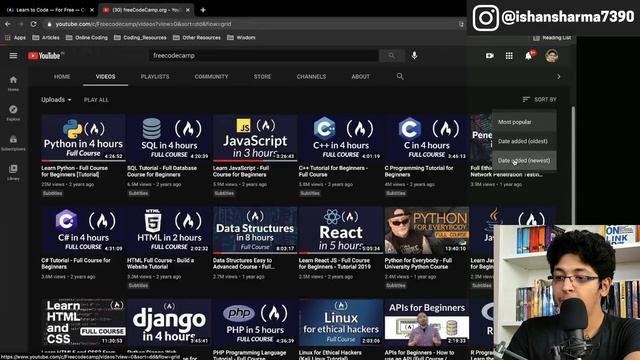This screenshot has width=640, height=360.
Task: Open a new browser tab
Action: click(x=203, y=10)
